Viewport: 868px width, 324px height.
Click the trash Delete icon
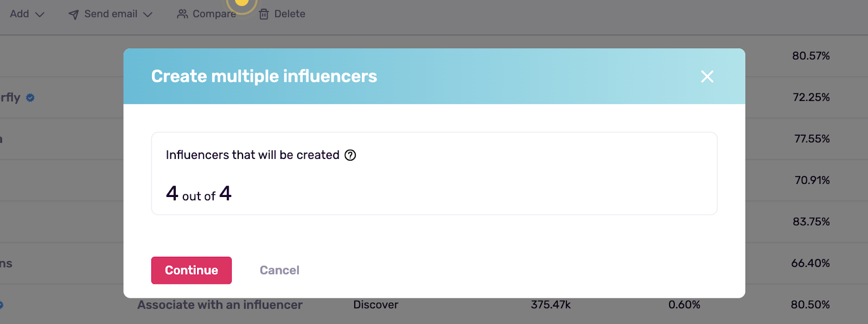click(264, 14)
